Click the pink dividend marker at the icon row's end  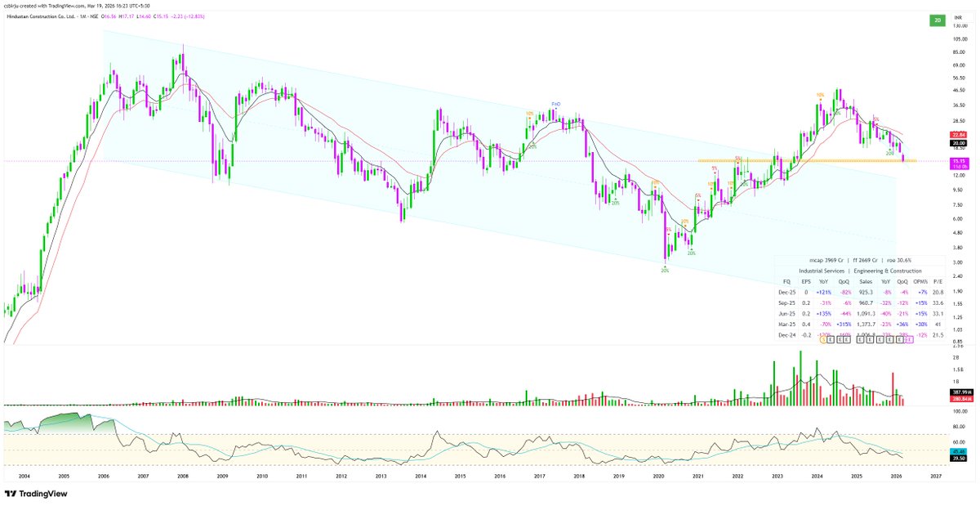909,338
